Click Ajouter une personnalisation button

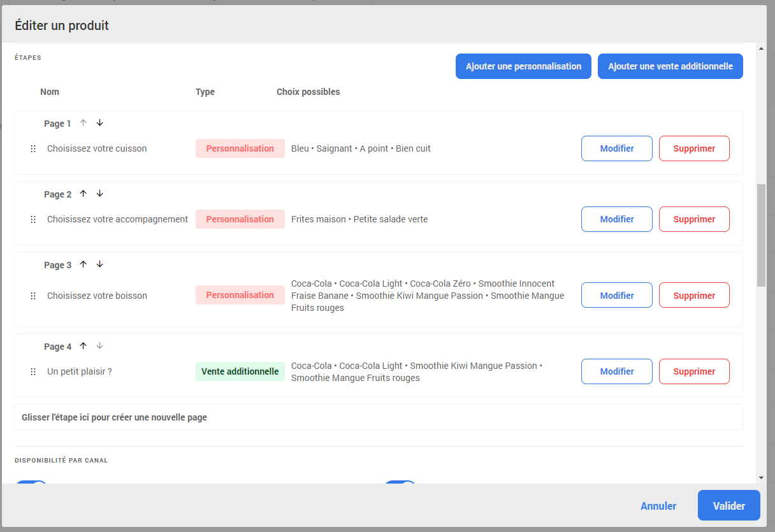click(523, 66)
